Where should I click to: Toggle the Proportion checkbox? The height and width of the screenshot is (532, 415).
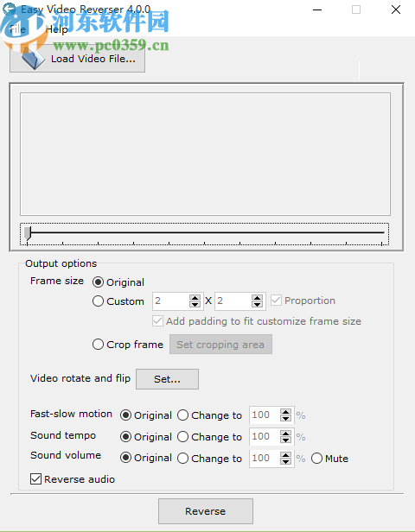[303, 301]
